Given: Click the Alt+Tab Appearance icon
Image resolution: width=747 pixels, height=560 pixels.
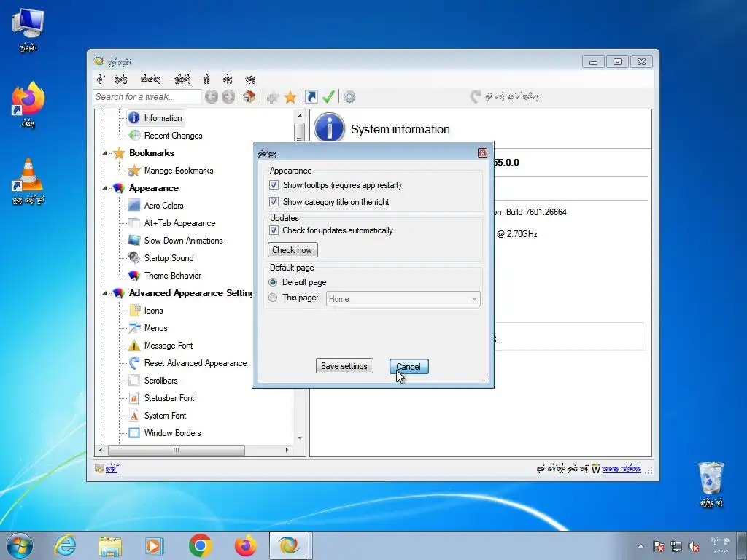Looking at the screenshot, I should point(134,223).
